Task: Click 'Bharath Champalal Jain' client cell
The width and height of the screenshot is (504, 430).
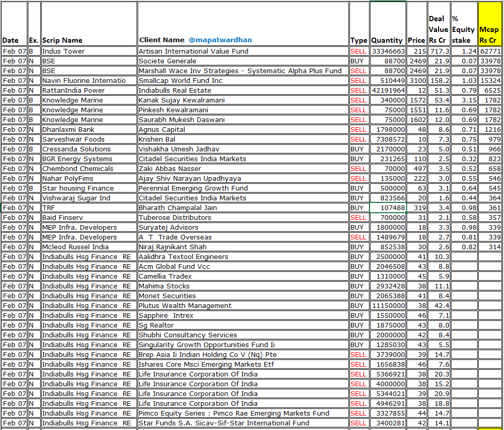Action: [243, 208]
